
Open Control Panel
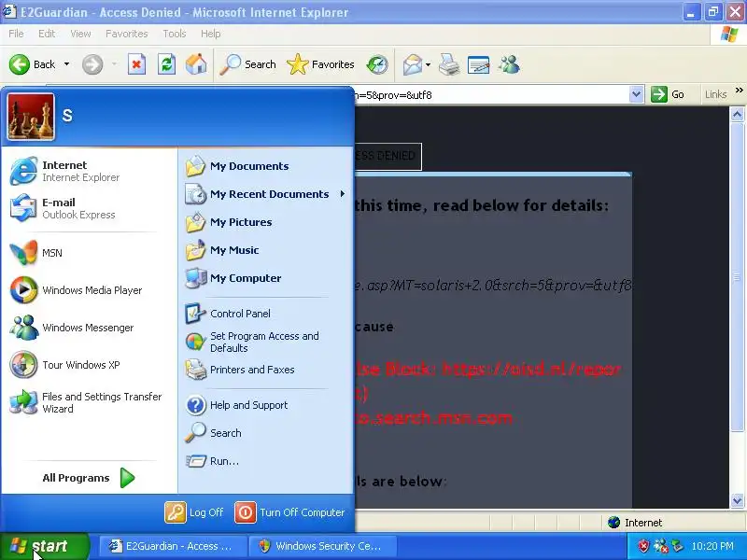tap(265, 314)
